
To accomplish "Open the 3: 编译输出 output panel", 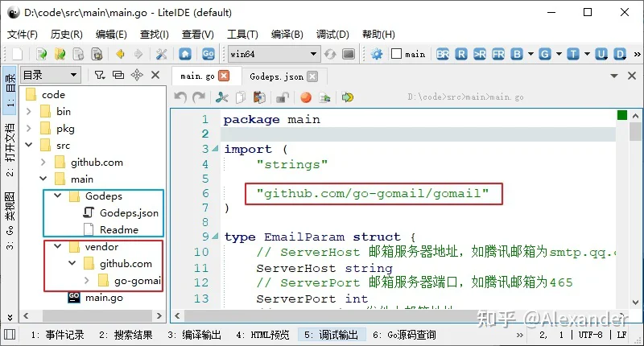I will [x=194, y=335].
